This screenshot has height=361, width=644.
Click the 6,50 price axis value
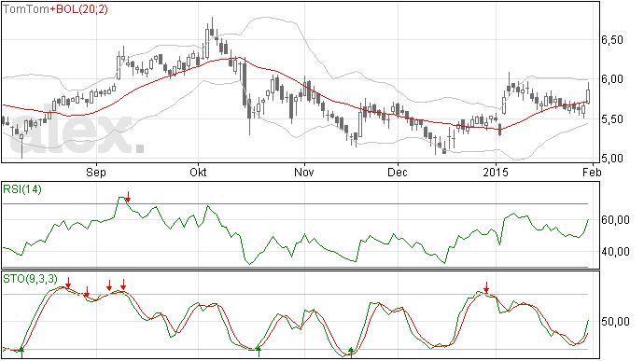click(x=612, y=40)
